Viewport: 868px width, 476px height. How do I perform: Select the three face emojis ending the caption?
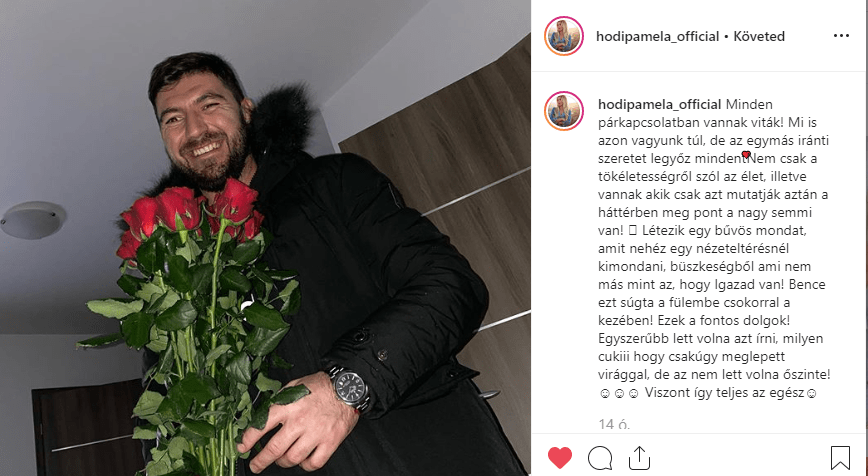[x=619, y=394]
